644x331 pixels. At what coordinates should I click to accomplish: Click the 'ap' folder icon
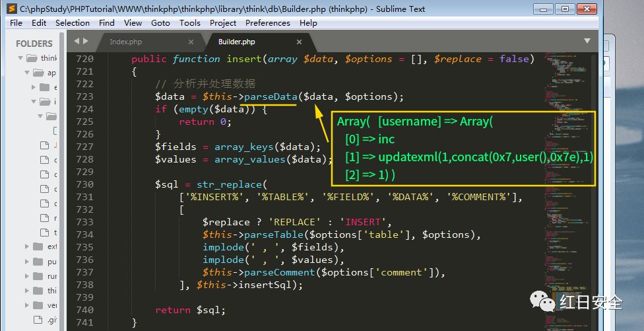tap(39, 73)
